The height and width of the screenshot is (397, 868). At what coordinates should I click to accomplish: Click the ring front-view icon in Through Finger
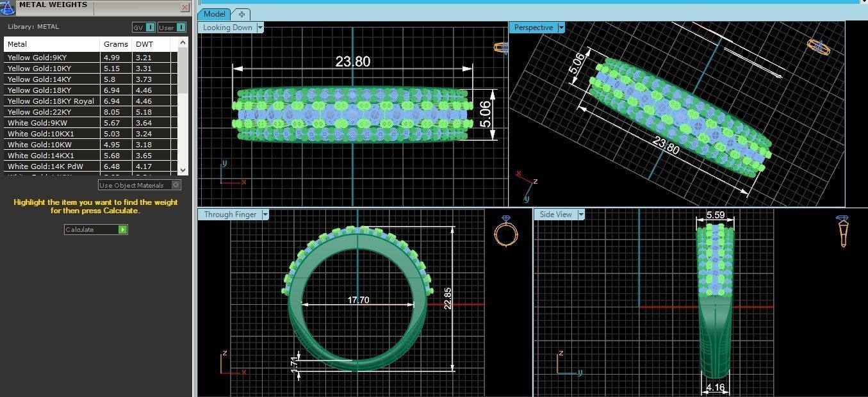coord(505,231)
